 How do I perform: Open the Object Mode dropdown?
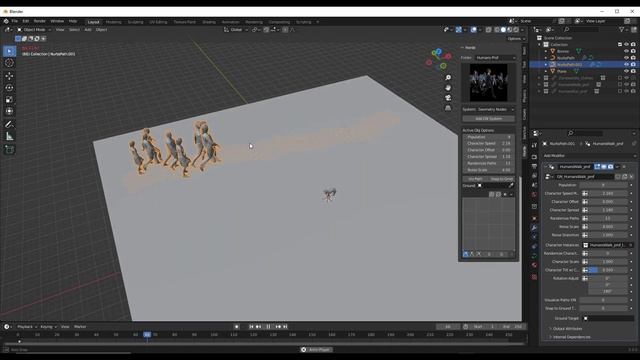pos(34,29)
